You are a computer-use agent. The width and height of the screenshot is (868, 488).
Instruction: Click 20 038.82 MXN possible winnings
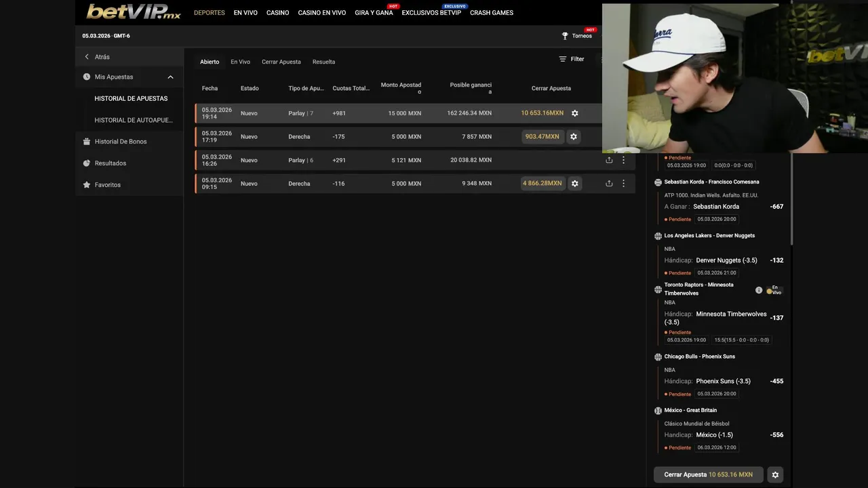[471, 161]
